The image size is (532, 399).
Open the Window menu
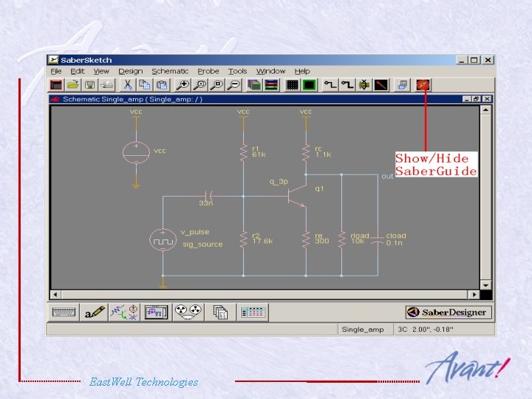pyautogui.click(x=270, y=71)
